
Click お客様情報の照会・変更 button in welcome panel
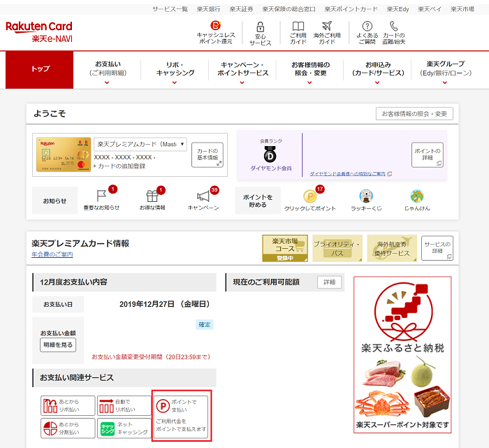pyautogui.click(x=414, y=114)
